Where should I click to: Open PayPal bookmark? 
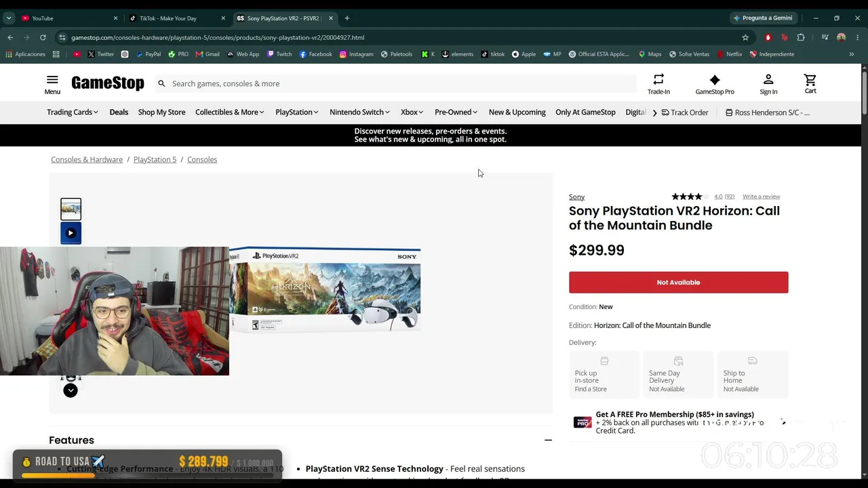149,54
